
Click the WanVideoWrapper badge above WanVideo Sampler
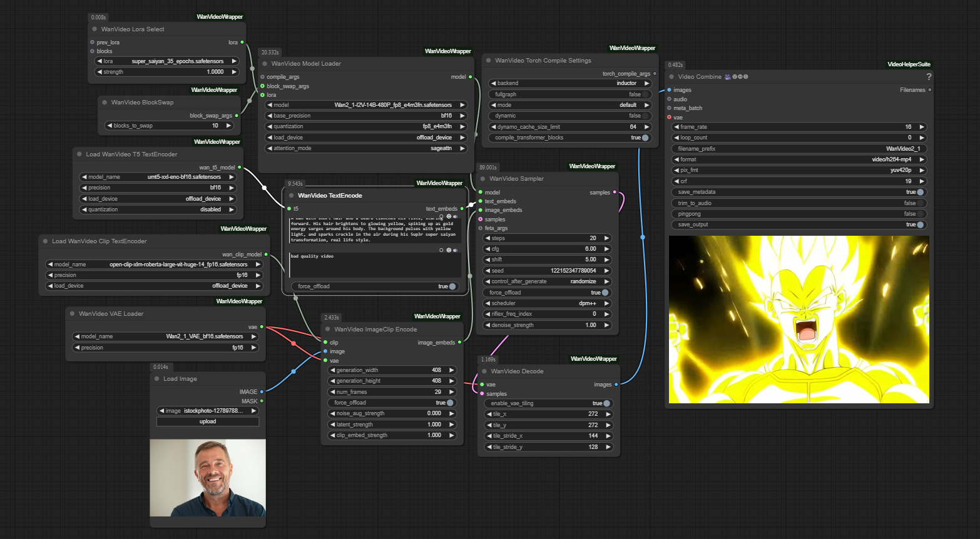pos(592,166)
